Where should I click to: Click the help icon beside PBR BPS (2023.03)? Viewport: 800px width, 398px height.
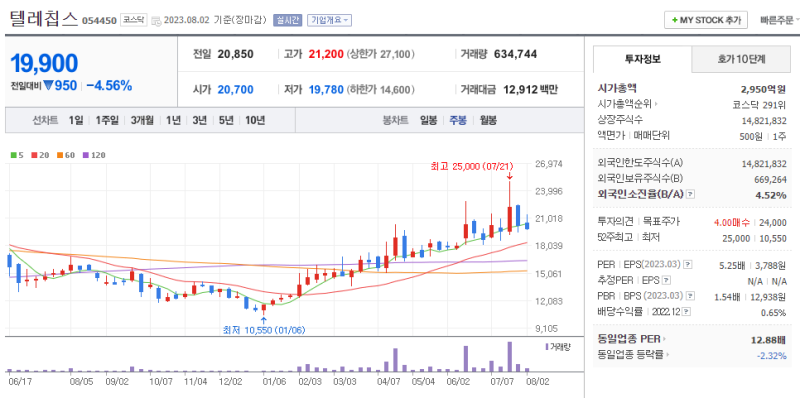point(691,296)
